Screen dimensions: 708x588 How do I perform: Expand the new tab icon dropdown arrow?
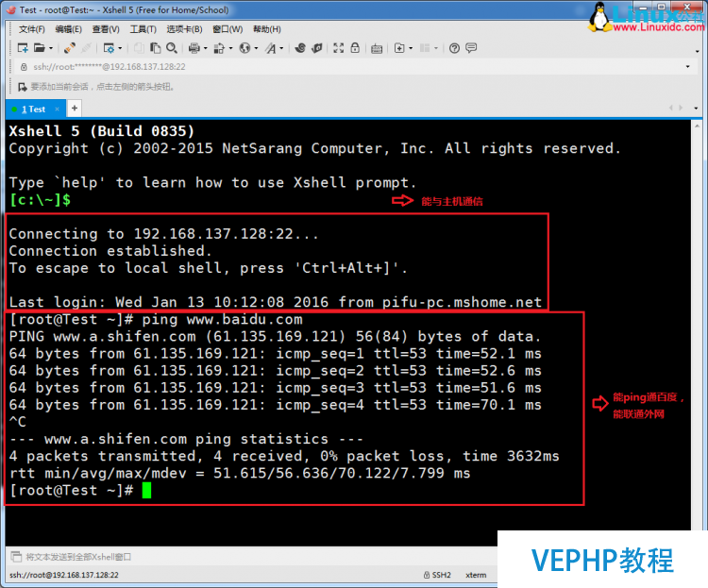[411, 48]
